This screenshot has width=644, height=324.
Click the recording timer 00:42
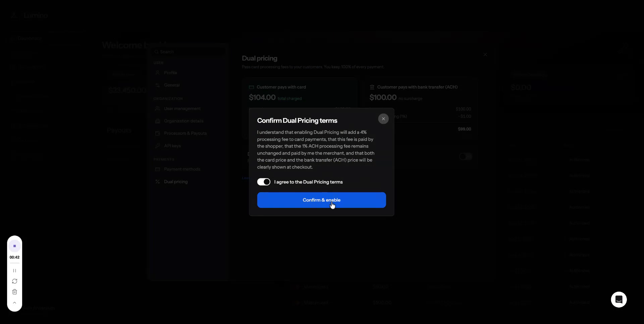point(14,258)
